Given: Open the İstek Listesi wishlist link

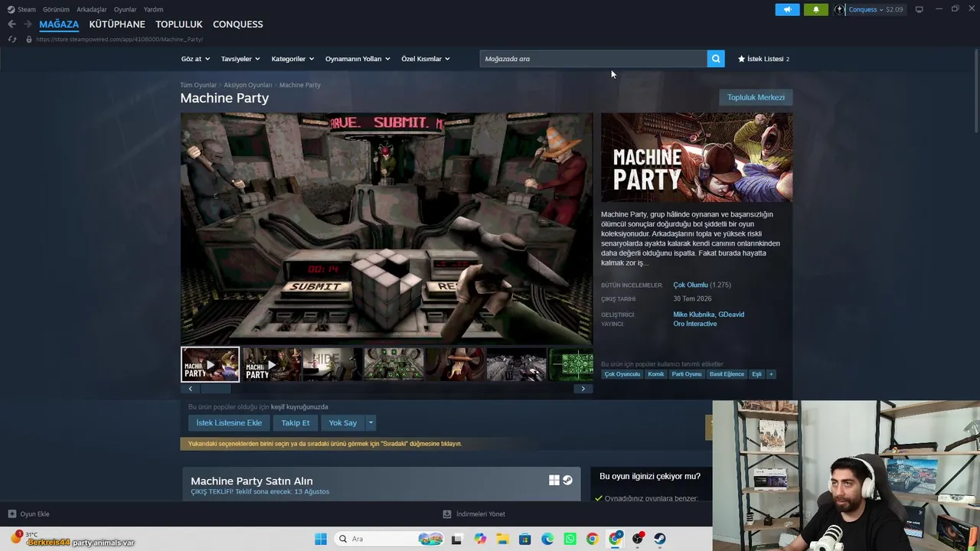Looking at the screenshot, I should (764, 59).
